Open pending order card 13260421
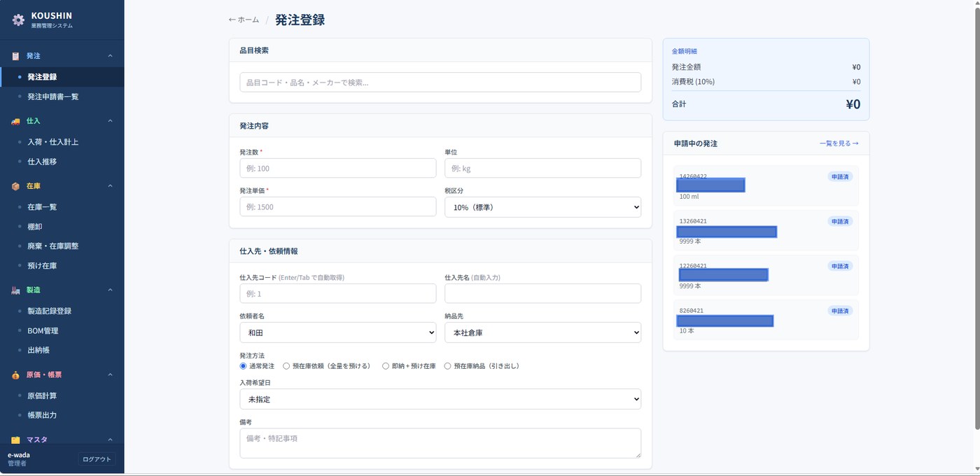 click(766, 230)
